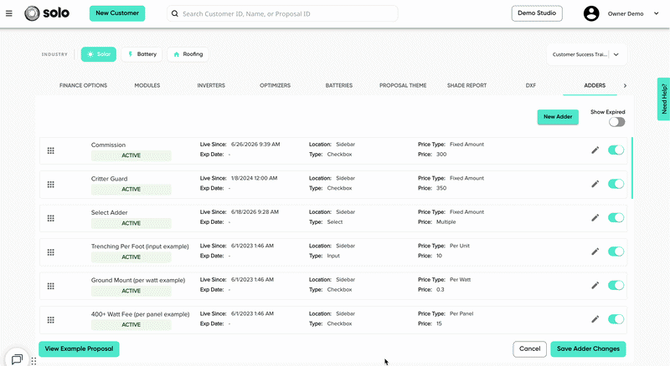The width and height of the screenshot is (670, 366).
Task: Click pencil icon on Trenching Per Foot row
Action: click(595, 252)
